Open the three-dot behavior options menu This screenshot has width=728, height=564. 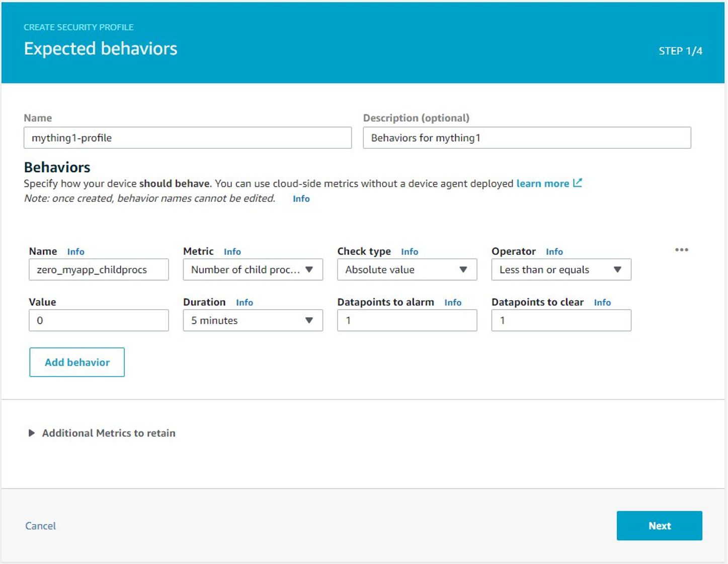(681, 250)
